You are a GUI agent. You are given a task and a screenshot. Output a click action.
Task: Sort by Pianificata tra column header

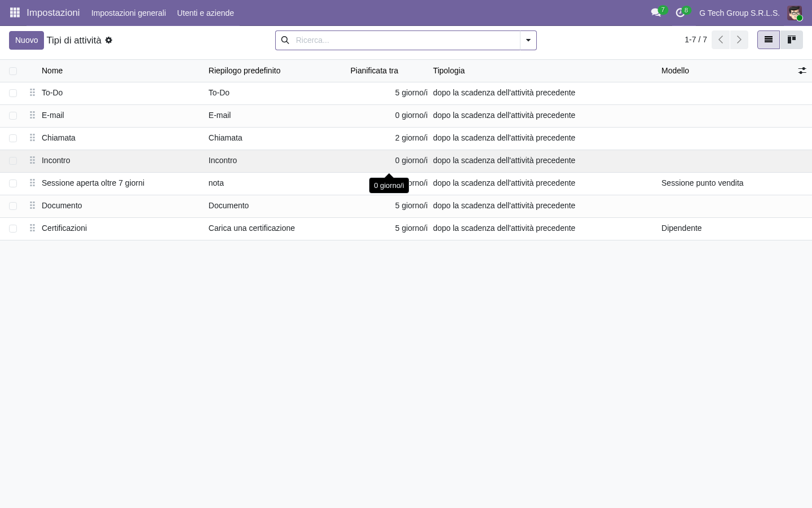click(x=374, y=71)
